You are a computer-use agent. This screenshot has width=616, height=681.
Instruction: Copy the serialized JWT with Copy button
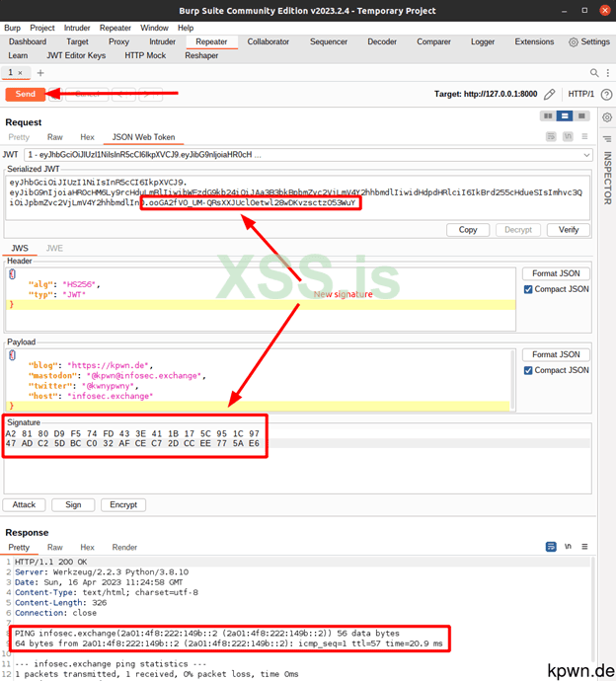[x=468, y=230]
